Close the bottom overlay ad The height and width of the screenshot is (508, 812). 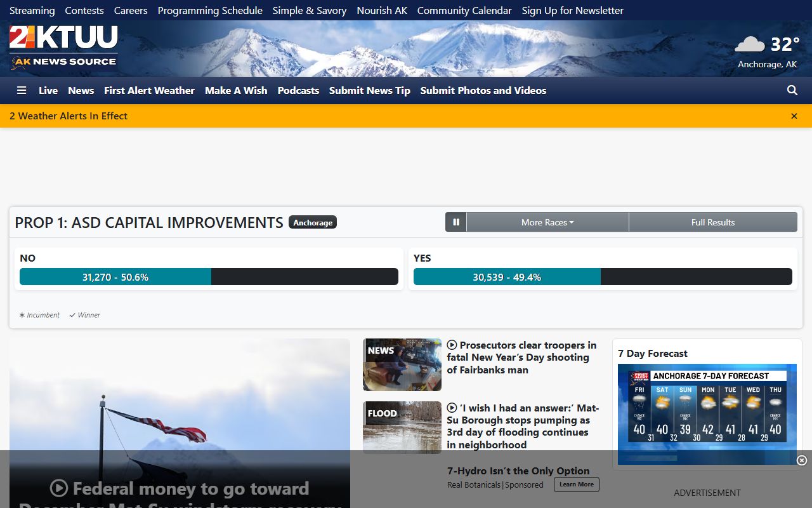pos(802,460)
